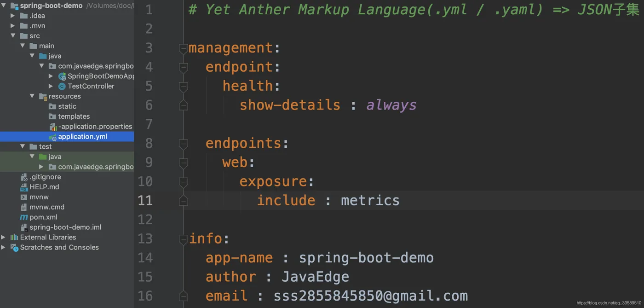Fold the endpoints block on line 8
The width and height of the screenshot is (644, 308).
[183, 144]
